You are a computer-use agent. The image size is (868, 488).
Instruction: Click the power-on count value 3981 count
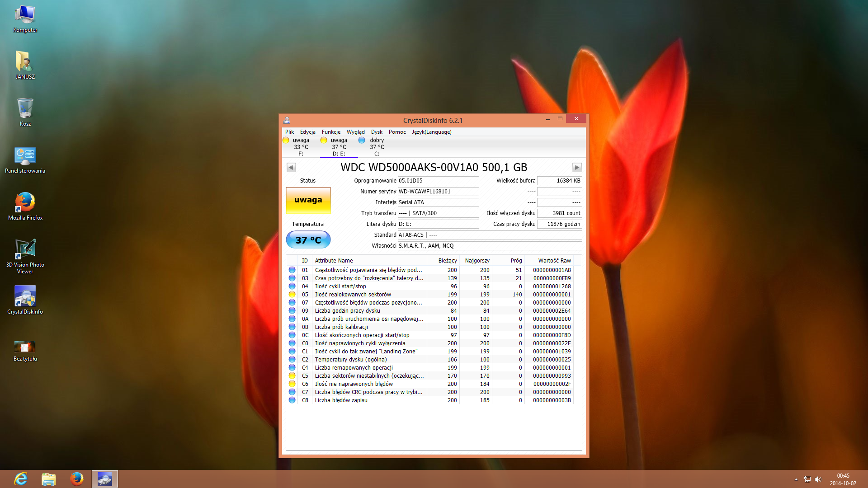coord(559,213)
